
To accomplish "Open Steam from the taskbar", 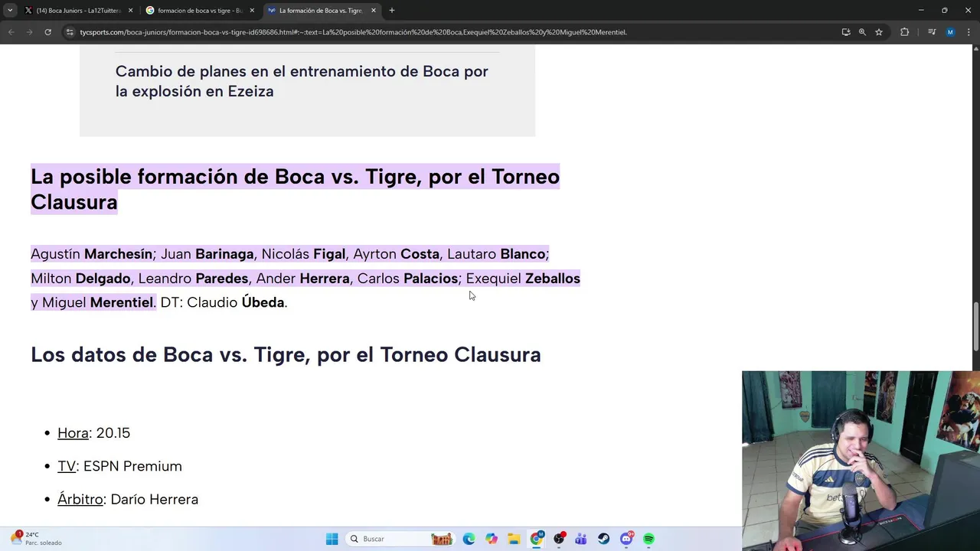I will coord(604,539).
